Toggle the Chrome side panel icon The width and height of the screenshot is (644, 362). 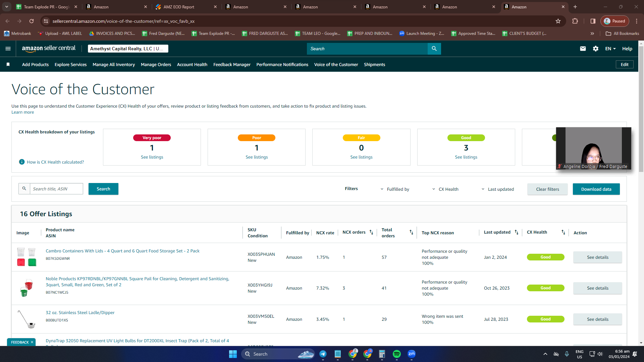click(593, 21)
